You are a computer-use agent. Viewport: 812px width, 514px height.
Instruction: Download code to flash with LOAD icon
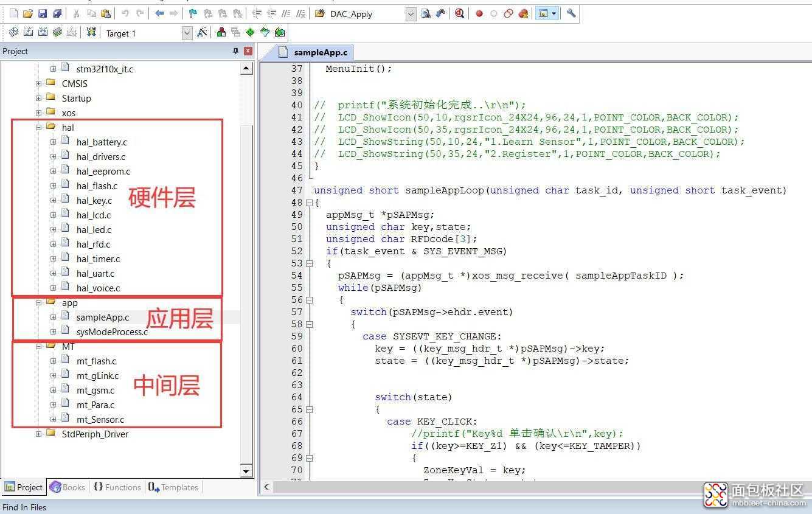pyautogui.click(x=91, y=32)
